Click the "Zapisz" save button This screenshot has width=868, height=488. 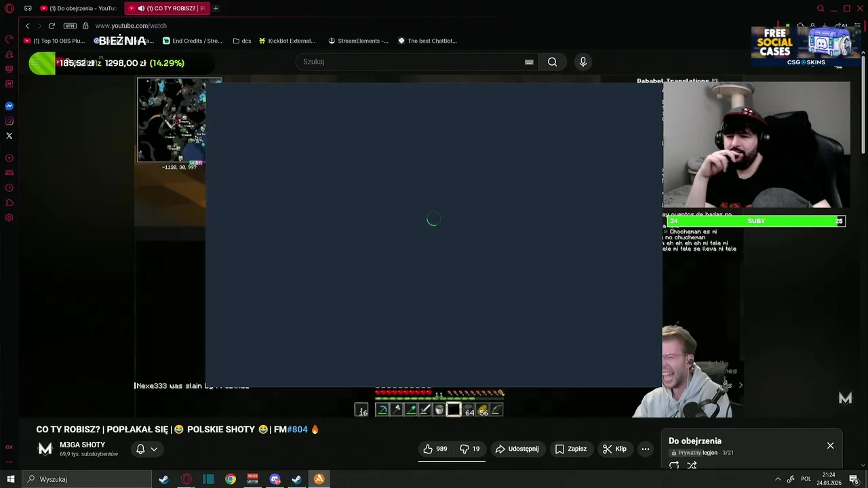[570, 449]
